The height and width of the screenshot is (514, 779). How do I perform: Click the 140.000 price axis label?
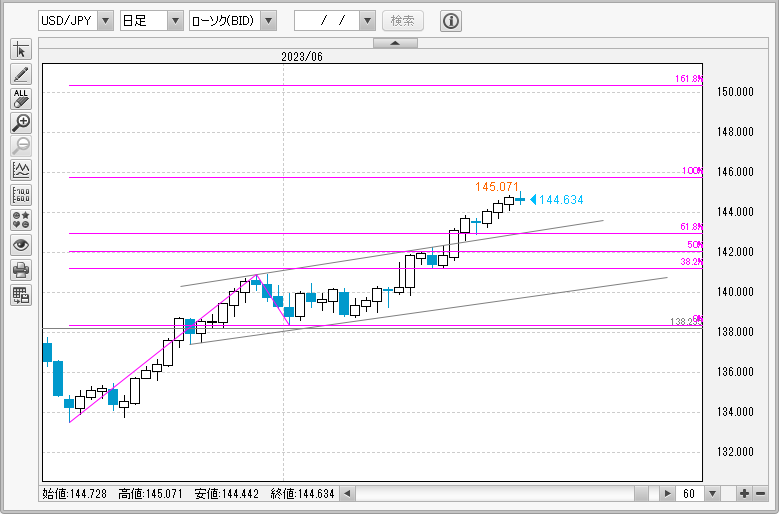(x=735, y=292)
